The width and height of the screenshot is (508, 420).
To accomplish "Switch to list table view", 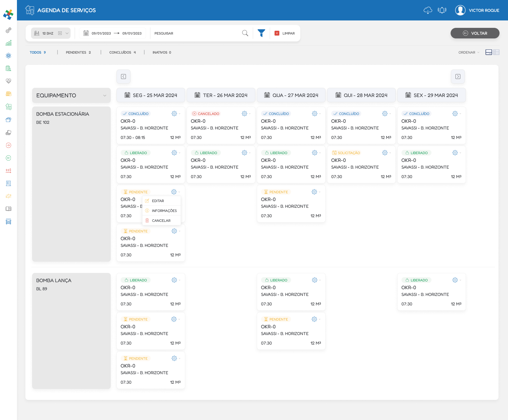I will click(x=496, y=52).
